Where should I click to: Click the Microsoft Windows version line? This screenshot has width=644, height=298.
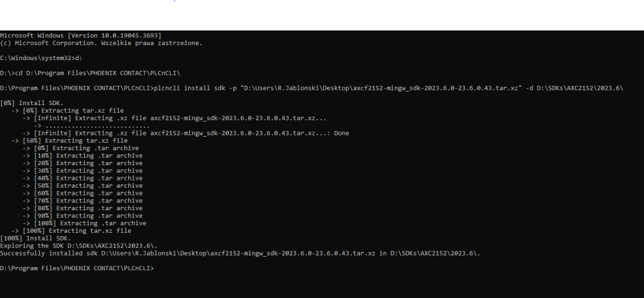pos(80,35)
